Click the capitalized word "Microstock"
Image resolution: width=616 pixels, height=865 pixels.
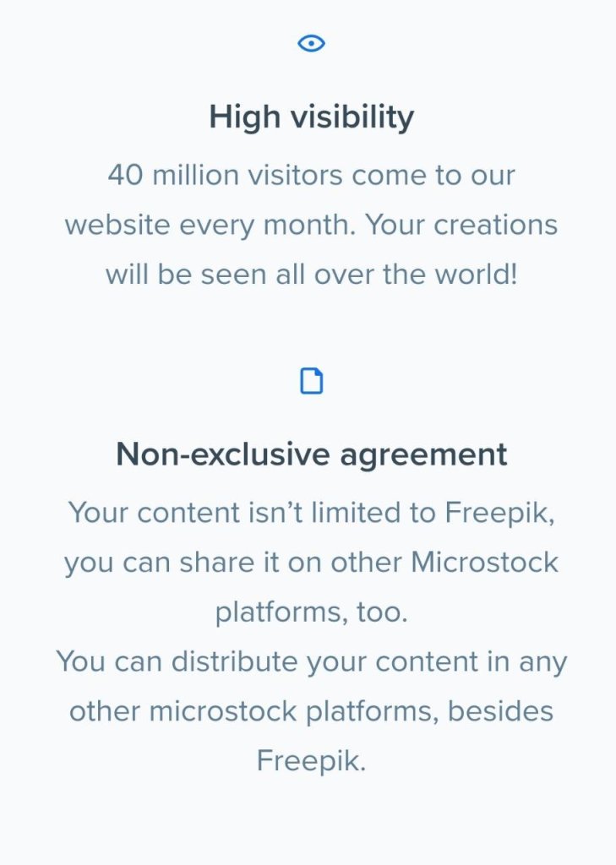tap(485, 563)
